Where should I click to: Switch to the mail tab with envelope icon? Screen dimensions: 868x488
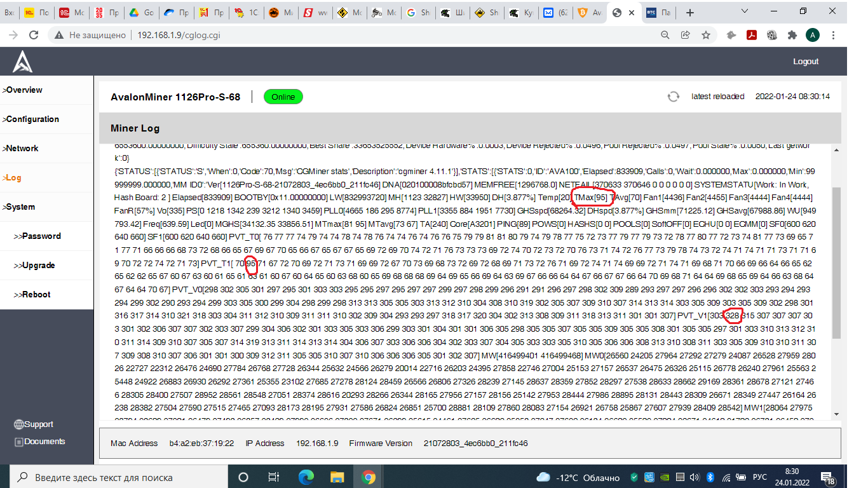[x=555, y=13]
